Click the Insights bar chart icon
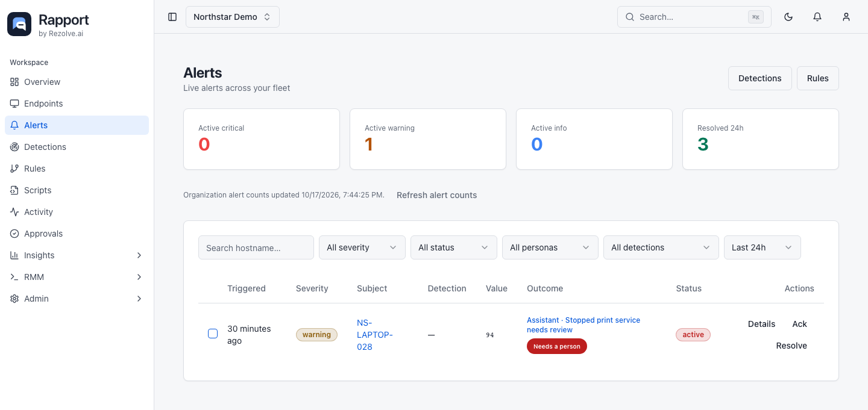868x410 pixels. pos(14,255)
